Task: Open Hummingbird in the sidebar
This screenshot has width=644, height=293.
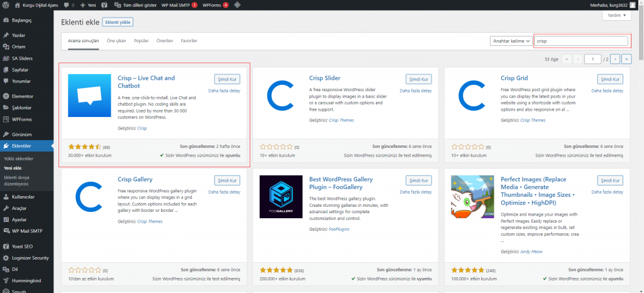Action: (26, 281)
